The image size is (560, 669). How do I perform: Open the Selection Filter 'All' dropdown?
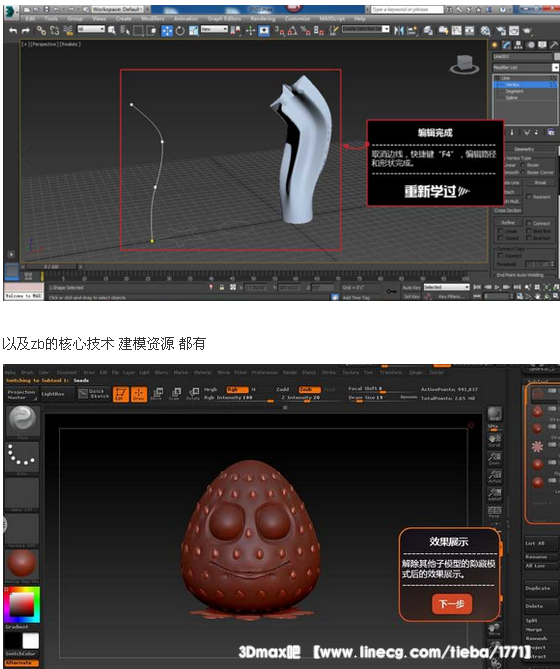(91, 29)
